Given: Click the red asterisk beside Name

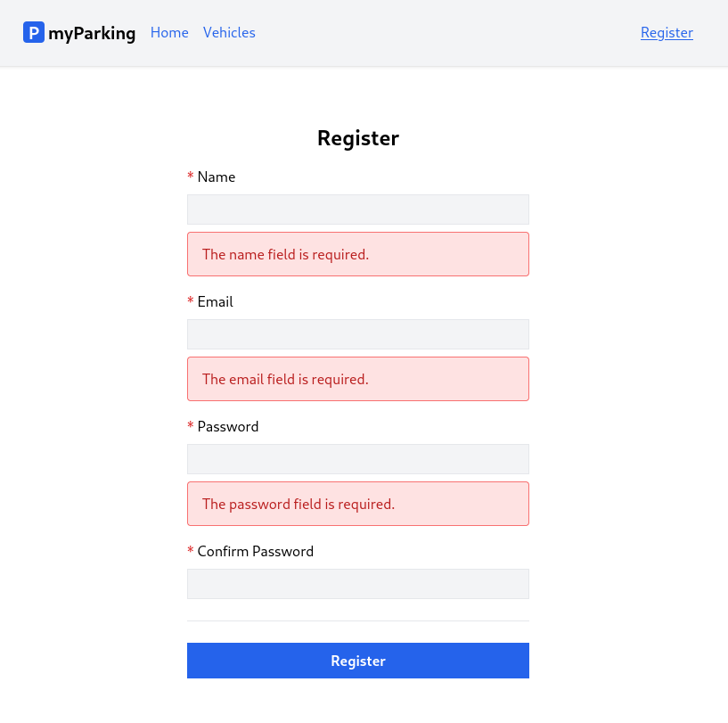Looking at the screenshot, I should point(191,177).
